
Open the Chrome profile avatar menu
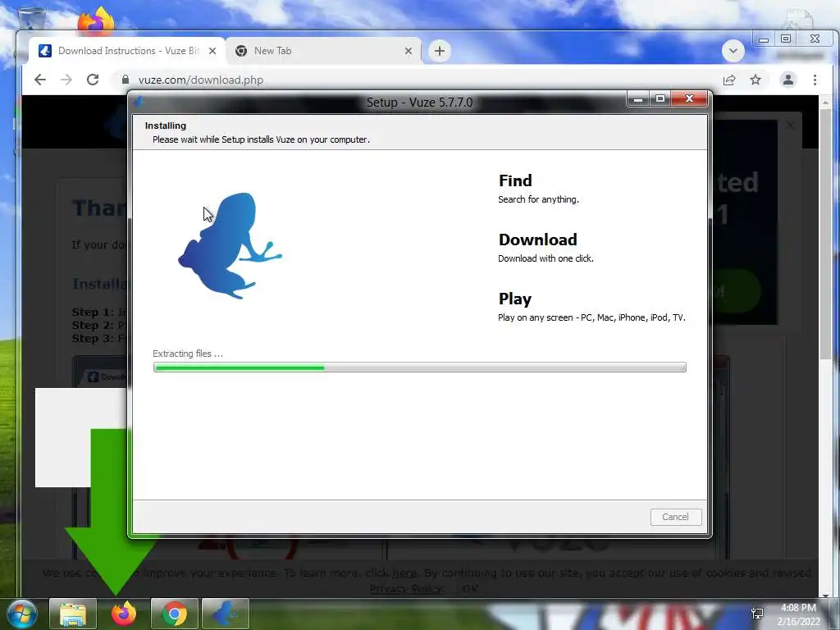click(788, 80)
